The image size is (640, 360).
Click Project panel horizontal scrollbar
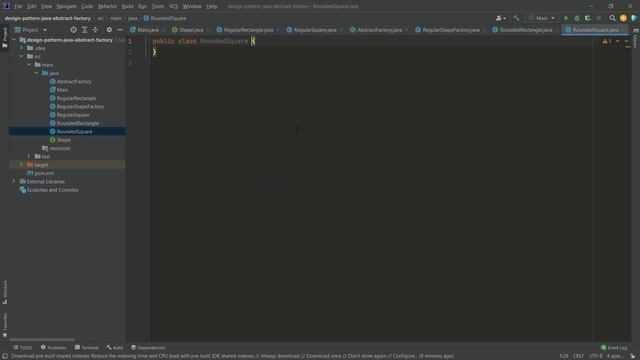click(x=42, y=340)
